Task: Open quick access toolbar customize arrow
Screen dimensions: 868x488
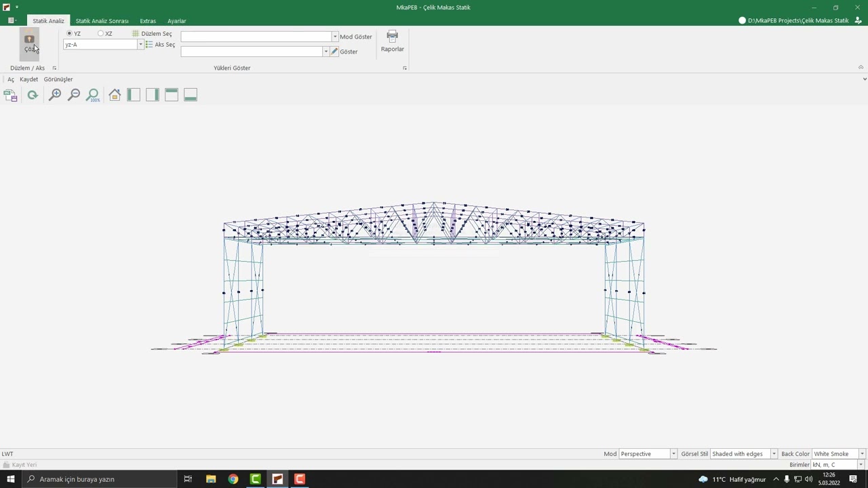Action: pyautogui.click(x=16, y=7)
